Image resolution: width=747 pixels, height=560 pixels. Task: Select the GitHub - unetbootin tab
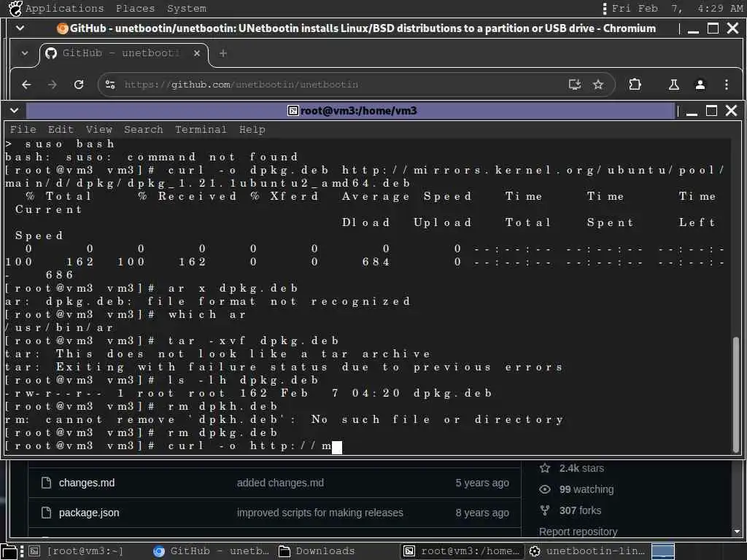[x=123, y=53]
